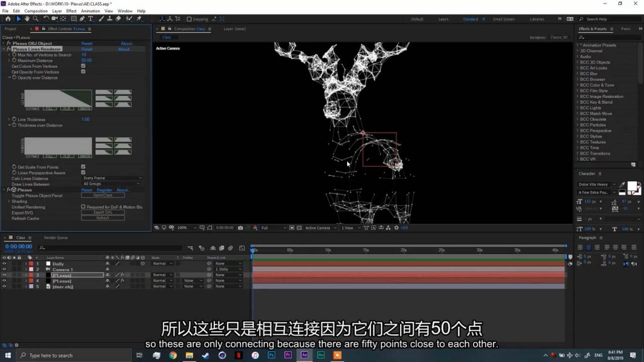This screenshot has height=362, width=644.
Task: Select the Selection arrow tool
Action: pyautogui.click(x=18, y=19)
